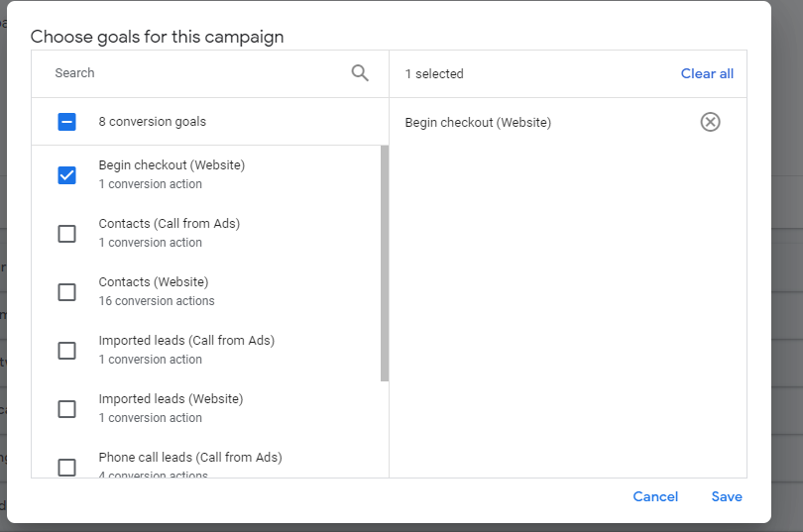Click "Phone call leads (Call from Ads)" label
The width and height of the screenshot is (803, 532).
click(190, 458)
